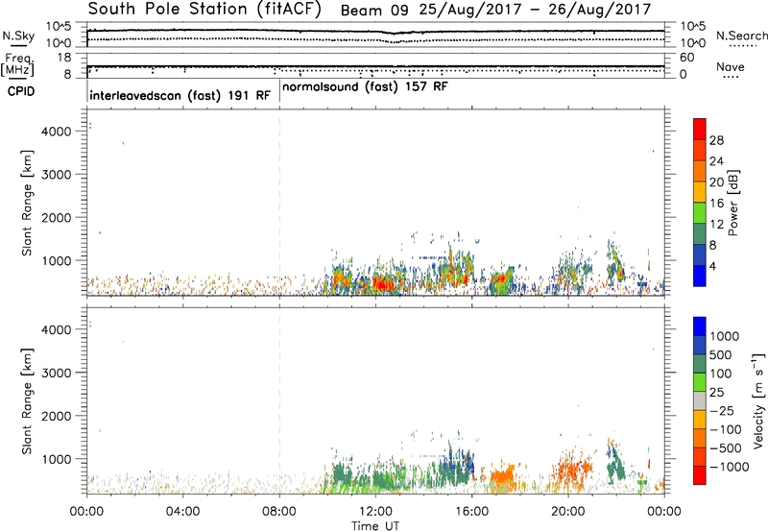Click Slant Range [km] label of power panel
Image resolution: width=768 pixels, height=532 pixels.
pyautogui.click(x=27, y=203)
